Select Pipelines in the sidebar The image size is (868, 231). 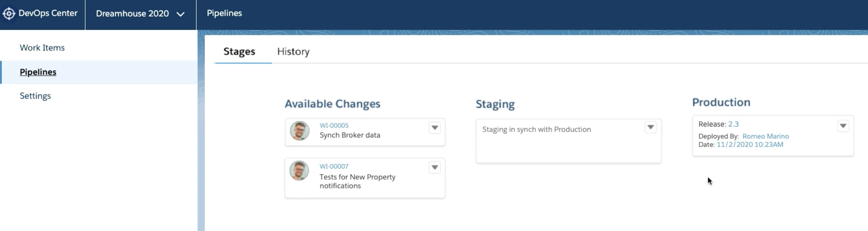(x=38, y=72)
